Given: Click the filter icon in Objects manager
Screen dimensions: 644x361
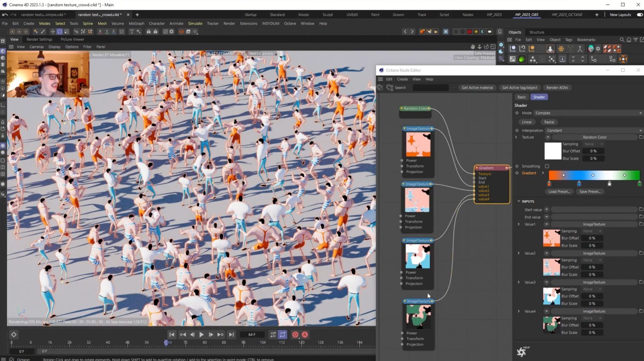Looking at the screenshot, I should click(x=636, y=39).
